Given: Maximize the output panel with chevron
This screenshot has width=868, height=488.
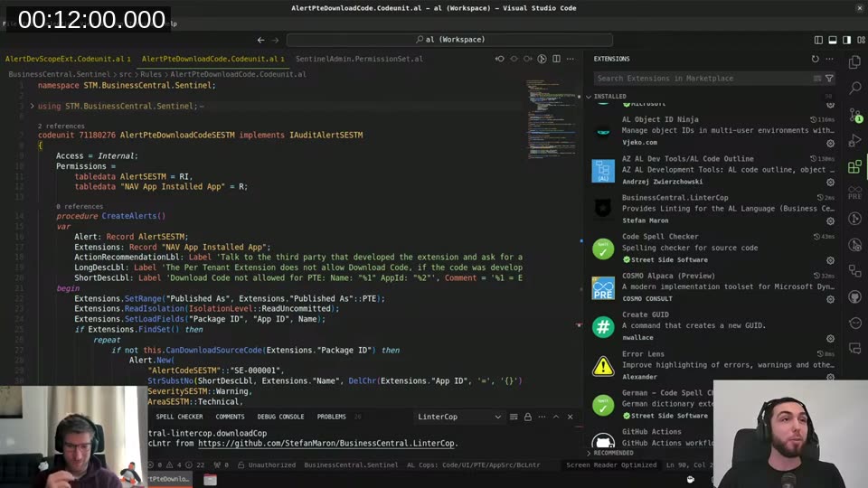Looking at the screenshot, I should click(x=556, y=417).
